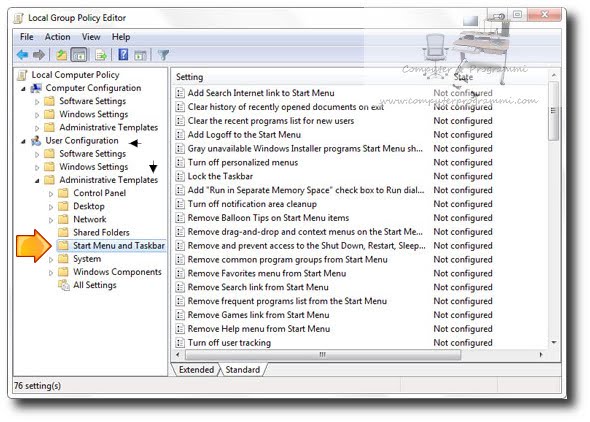
Task: Toggle Show/Hide Action Pane toolbar icon
Action: point(140,55)
